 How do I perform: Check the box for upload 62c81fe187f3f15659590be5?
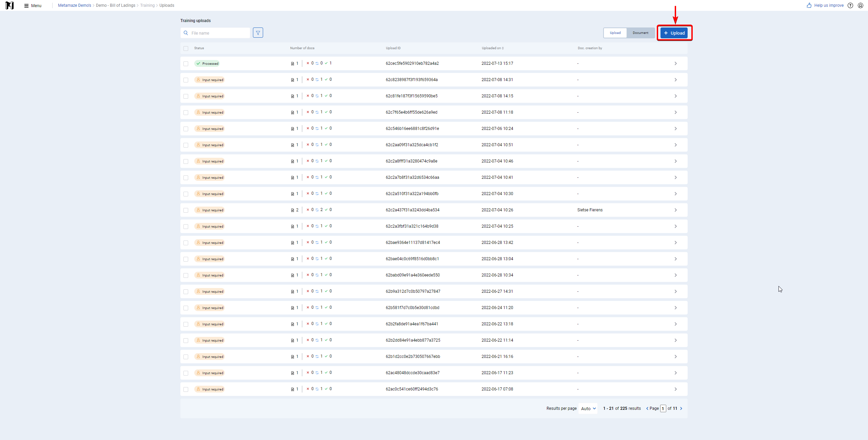pyautogui.click(x=186, y=96)
